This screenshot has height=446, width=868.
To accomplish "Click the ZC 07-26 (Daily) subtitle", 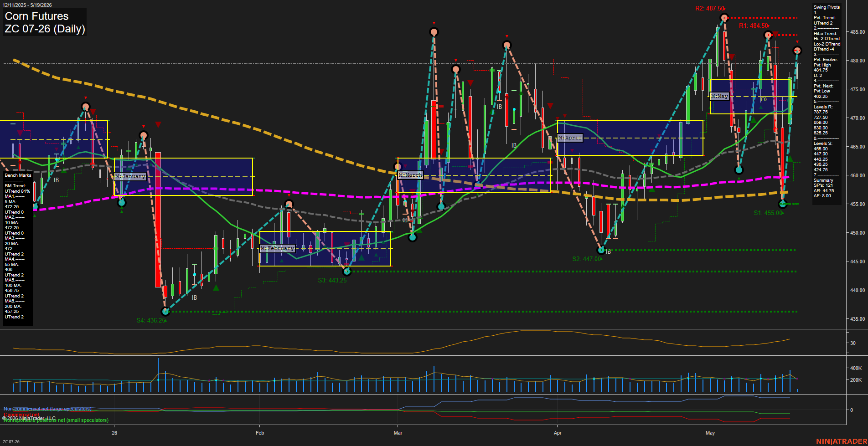I will (x=45, y=29).
